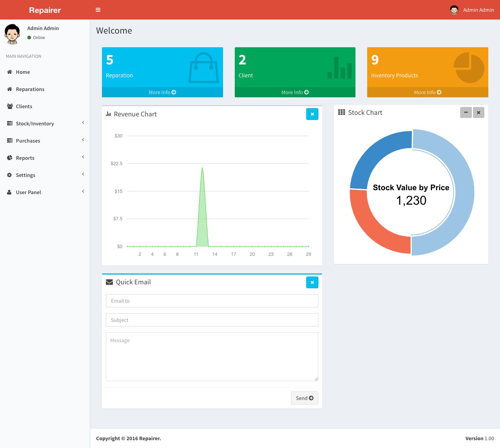Dismiss the Quick Email panel

click(312, 282)
